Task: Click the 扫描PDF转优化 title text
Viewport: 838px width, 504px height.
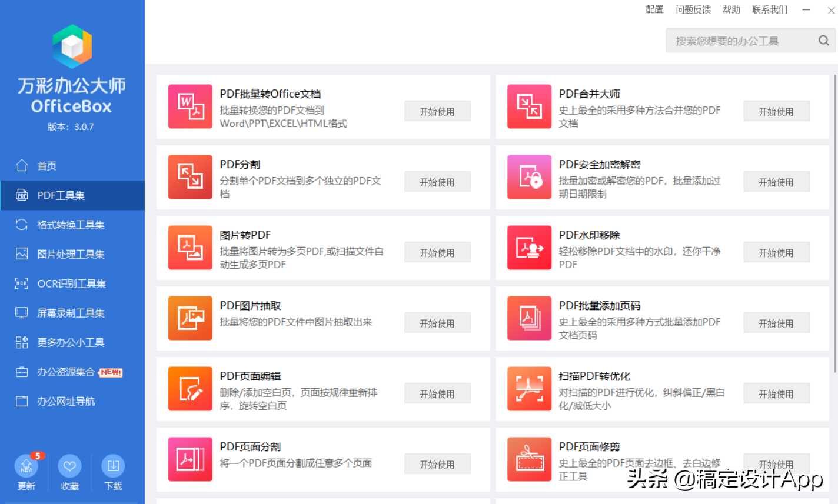Action: (x=594, y=376)
